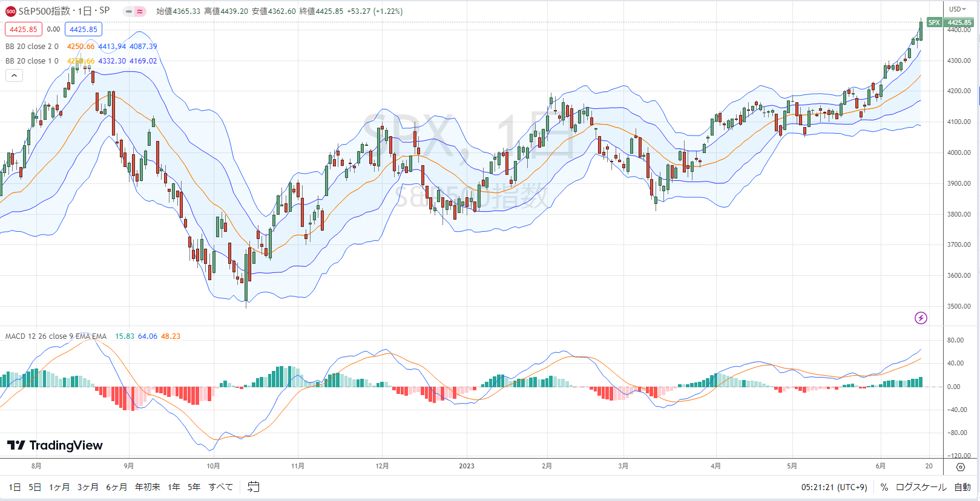Select the 1年 time range
The height and width of the screenshot is (501, 980).
click(174, 487)
